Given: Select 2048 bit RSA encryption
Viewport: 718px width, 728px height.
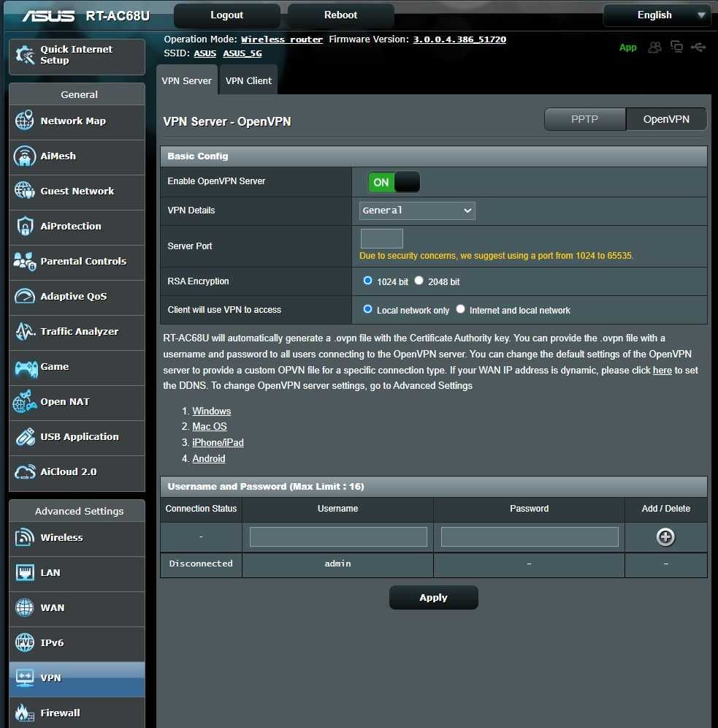Looking at the screenshot, I should coord(419,281).
